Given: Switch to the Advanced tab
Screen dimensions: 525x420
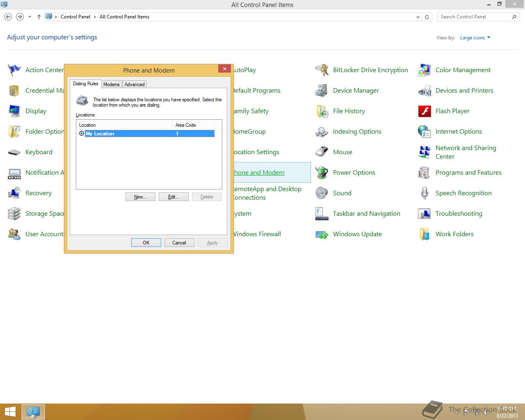Looking at the screenshot, I should (135, 84).
